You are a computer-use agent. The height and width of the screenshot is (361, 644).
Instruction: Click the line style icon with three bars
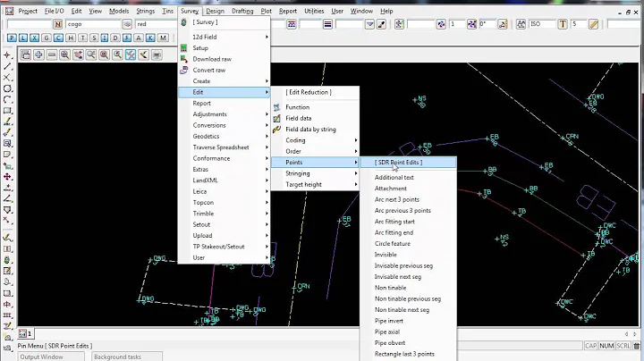tap(327, 24)
